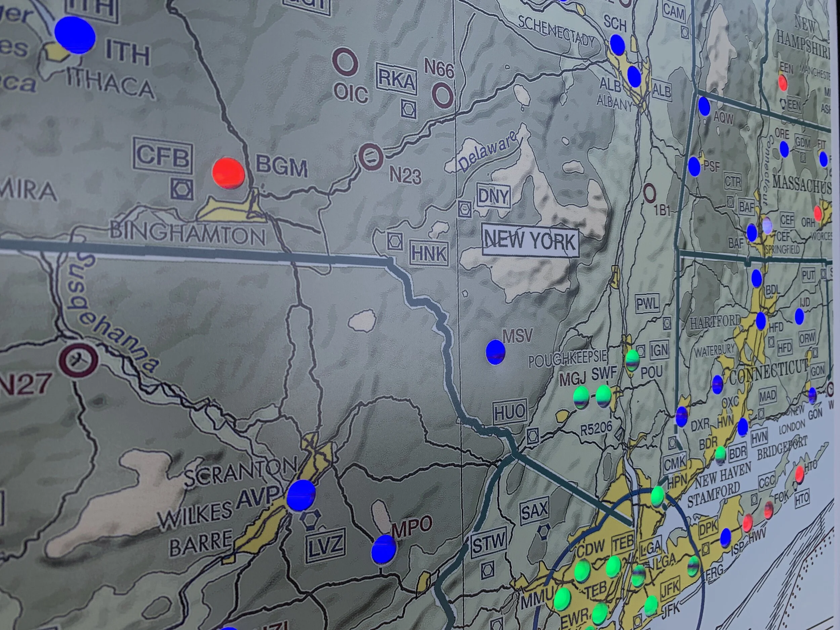Select the blue AVP airport dot
Screen dimensions: 840x630
(x=301, y=495)
